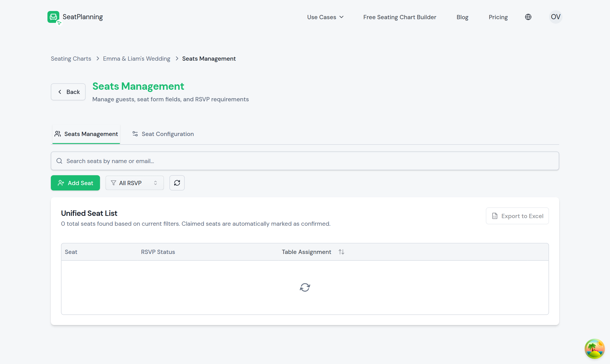
Task: Switch to the Seat Configuration tab
Action: [x=163, y=134]
